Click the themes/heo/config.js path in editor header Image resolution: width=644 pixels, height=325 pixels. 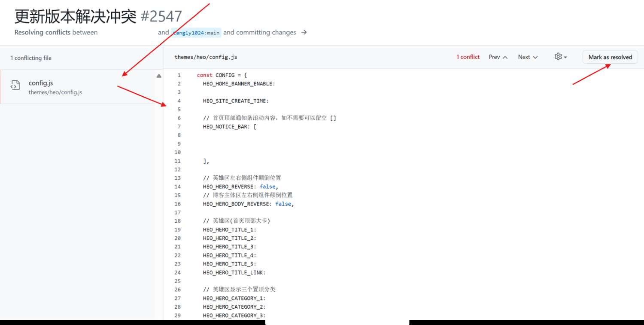tap(206, 57)
